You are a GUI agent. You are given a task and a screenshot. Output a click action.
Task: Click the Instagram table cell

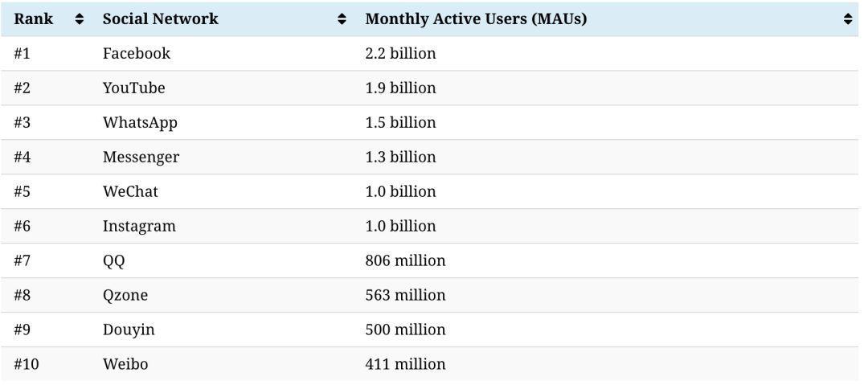tap(139, 227)
